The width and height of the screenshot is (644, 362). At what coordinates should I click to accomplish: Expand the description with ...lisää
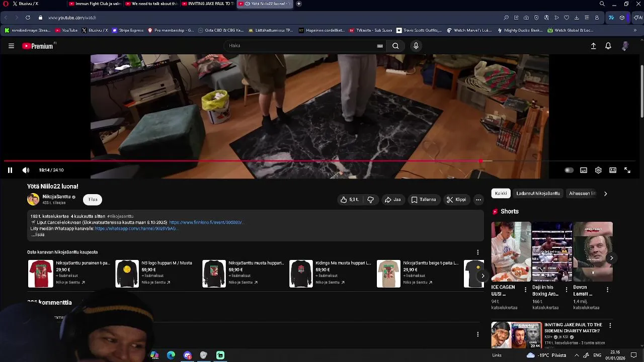click(38, 235)
